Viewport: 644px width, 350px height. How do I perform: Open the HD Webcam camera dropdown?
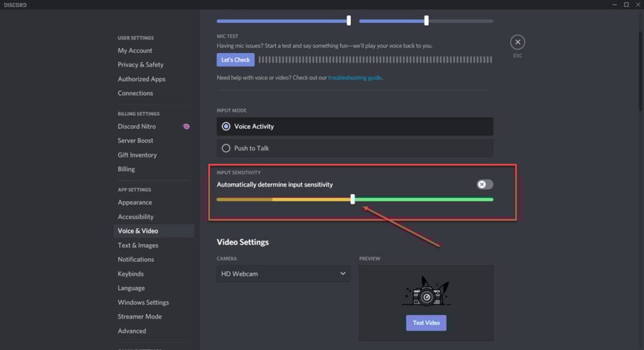click(x=284, y=273)
